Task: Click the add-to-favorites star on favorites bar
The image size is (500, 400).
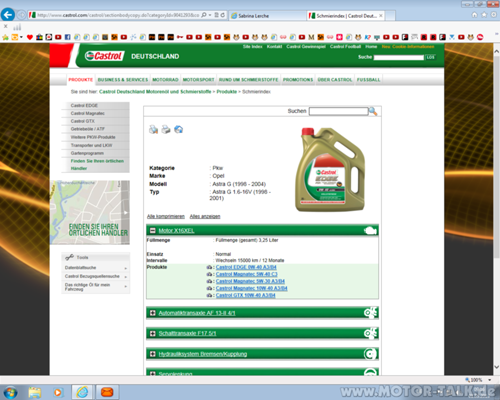Action: tap(5, 37)
